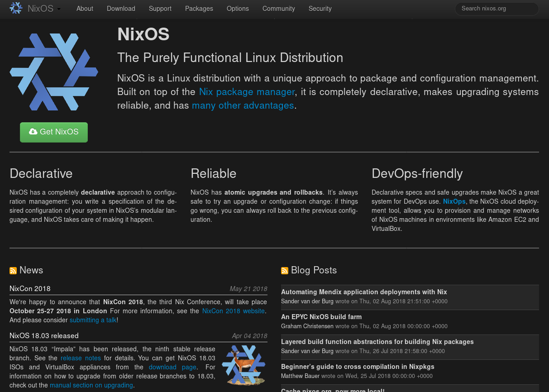
Task: Click the Impala release logo image
Action: pos(243,365)
